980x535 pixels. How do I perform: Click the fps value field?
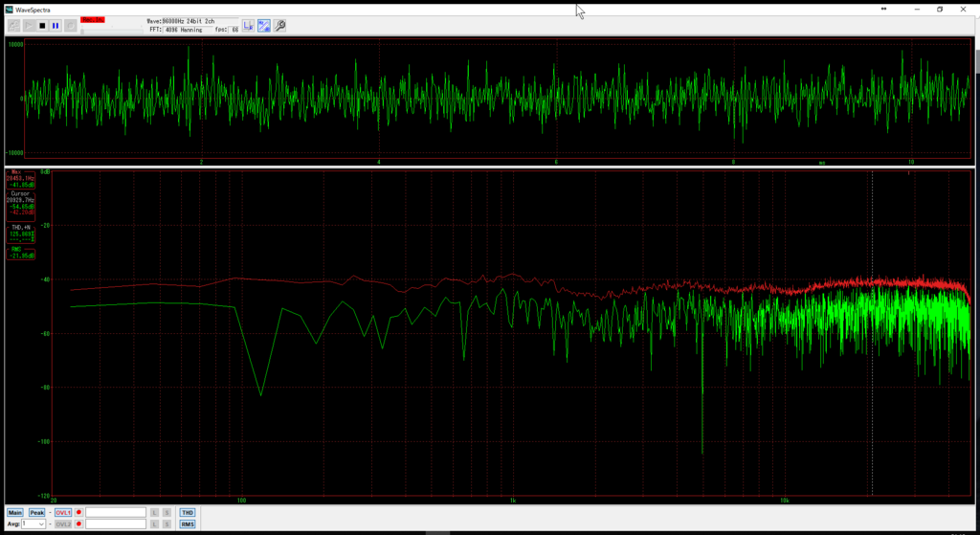click(x=234, y=30)
